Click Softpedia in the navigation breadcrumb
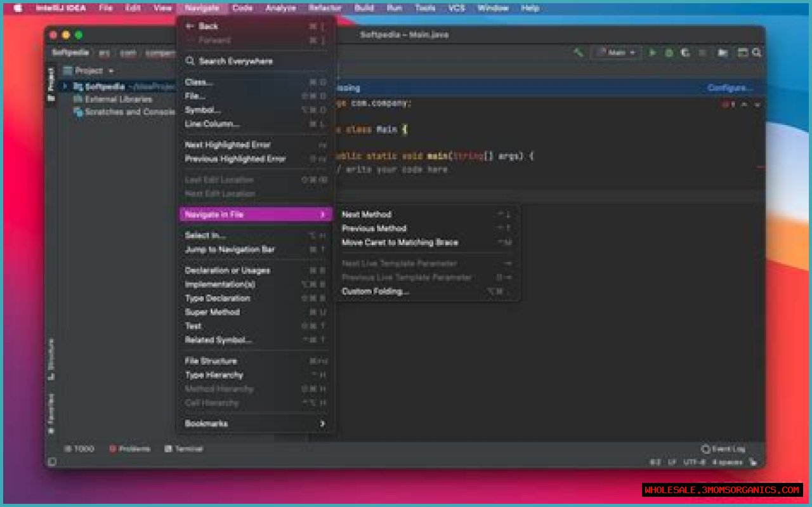812x507 pixels. [x=70, y=53]
